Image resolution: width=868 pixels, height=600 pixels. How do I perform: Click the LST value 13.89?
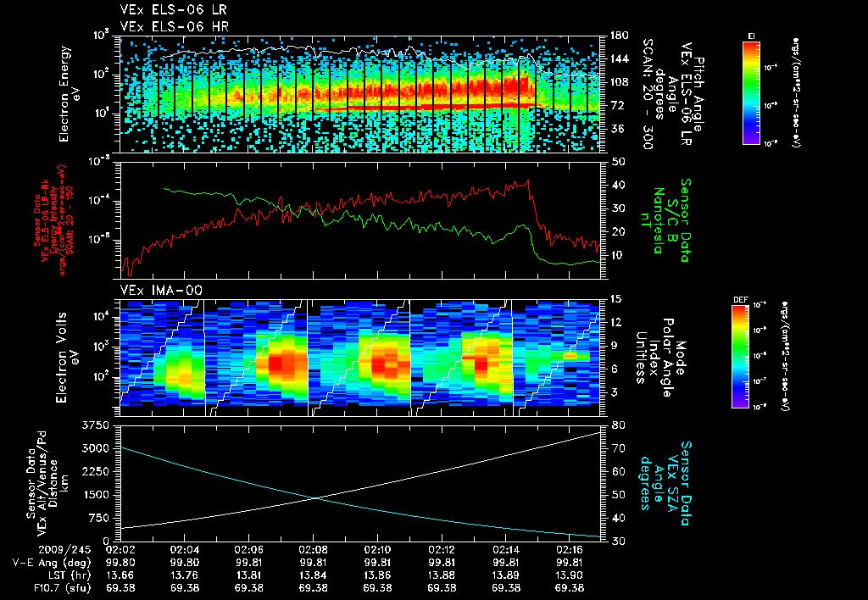[505, 575]
